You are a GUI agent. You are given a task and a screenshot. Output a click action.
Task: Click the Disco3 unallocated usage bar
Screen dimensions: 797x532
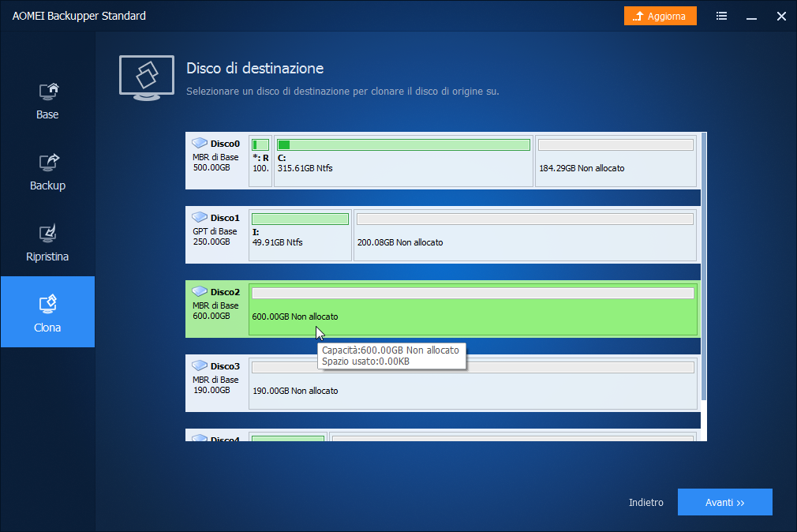473,368
